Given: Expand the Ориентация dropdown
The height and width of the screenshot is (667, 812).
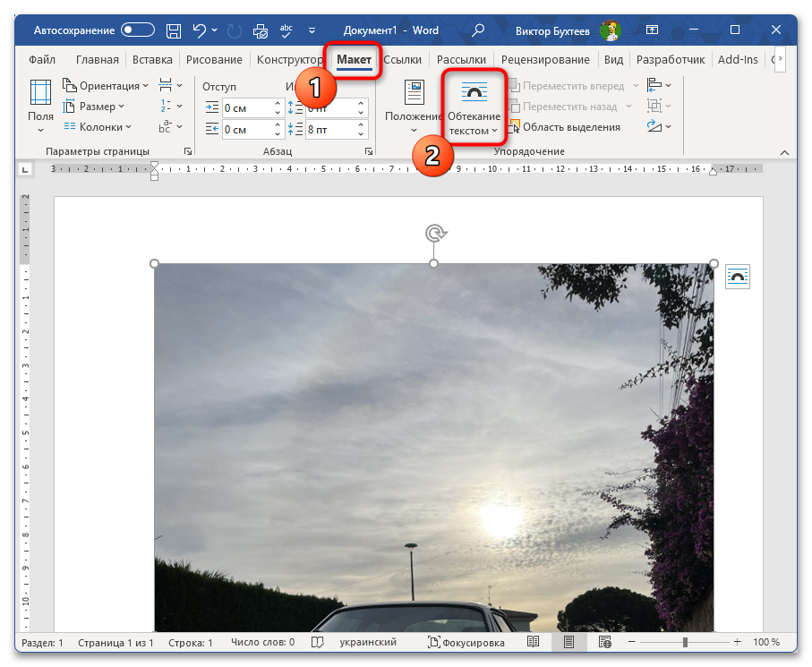Looking at the screenshot, I should [x=106, y=86].
